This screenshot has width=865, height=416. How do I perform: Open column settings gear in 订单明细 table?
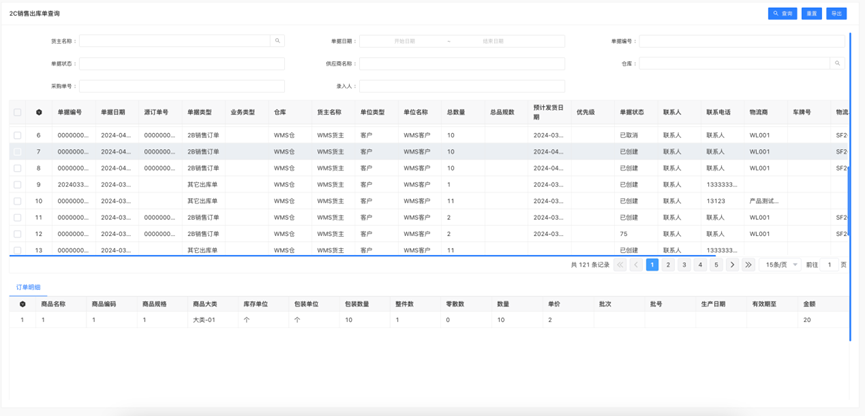point(22,304)
